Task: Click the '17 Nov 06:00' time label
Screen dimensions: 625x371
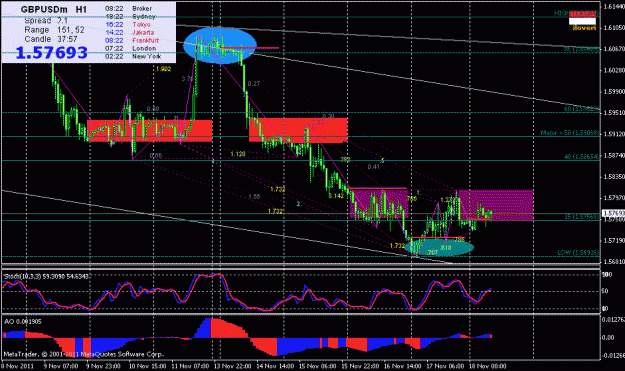Action: (x=445, y=366)
